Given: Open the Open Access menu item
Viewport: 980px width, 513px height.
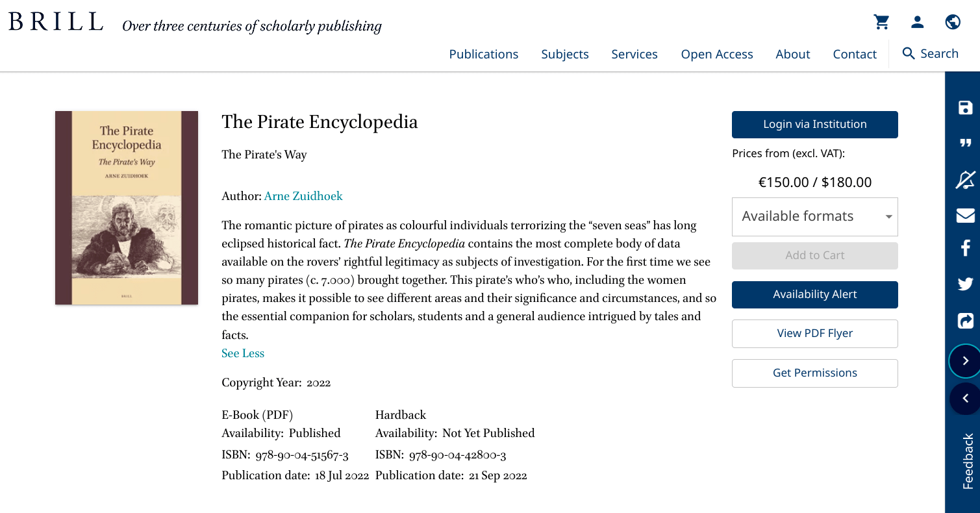Looking at the screenshot, I should (x=717, y=55).
